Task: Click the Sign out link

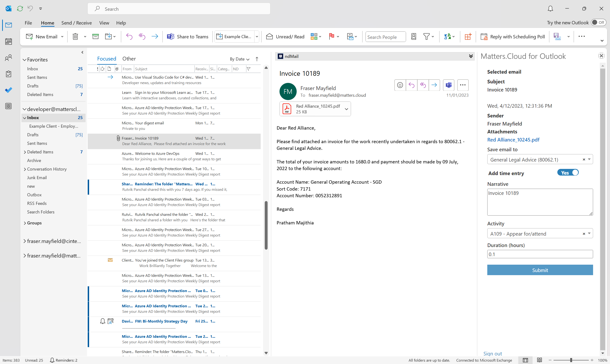Action: [x=493, y=354]
